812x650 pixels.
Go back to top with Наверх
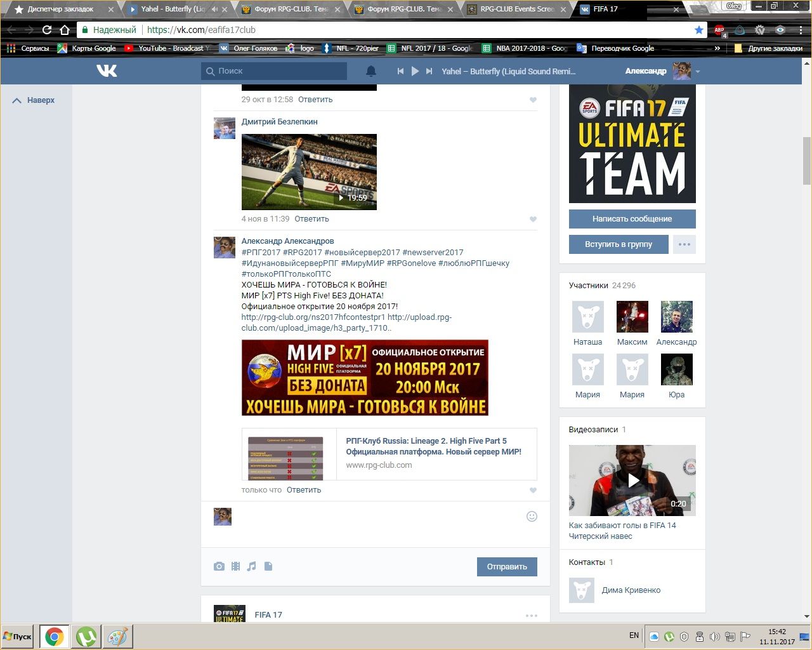34,100
